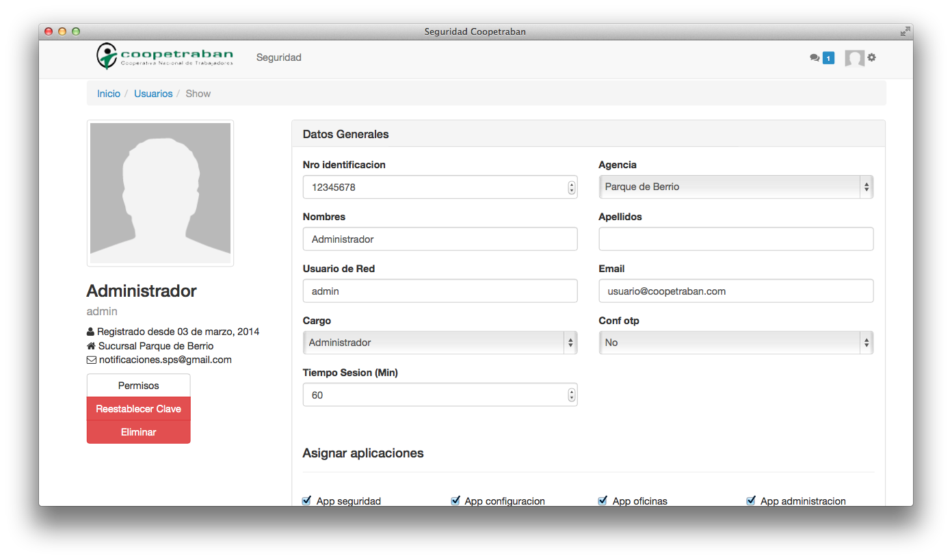The width and height of the screenshot is (952, 560).
Task: Open the user avatar in navbar
Action: point(854,58)
